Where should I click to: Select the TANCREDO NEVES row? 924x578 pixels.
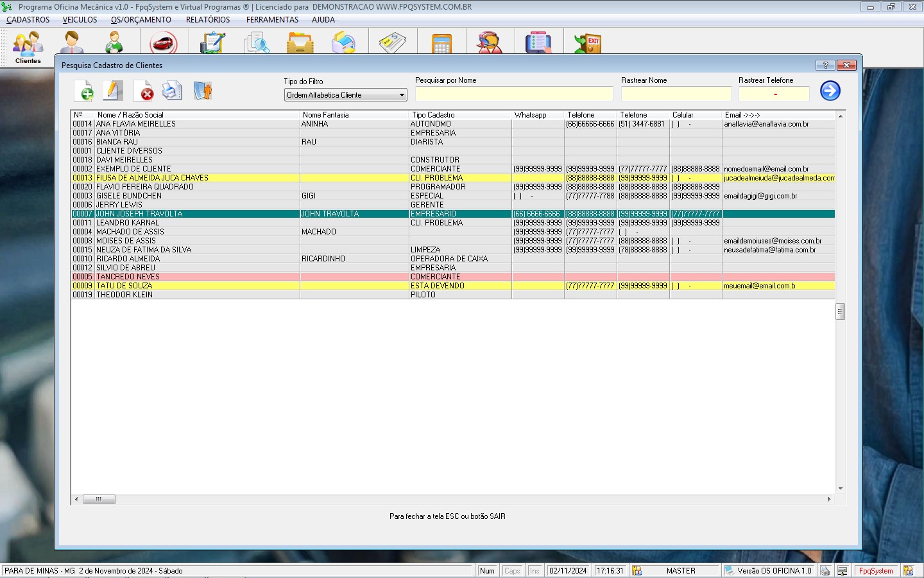tap(453, 277)
